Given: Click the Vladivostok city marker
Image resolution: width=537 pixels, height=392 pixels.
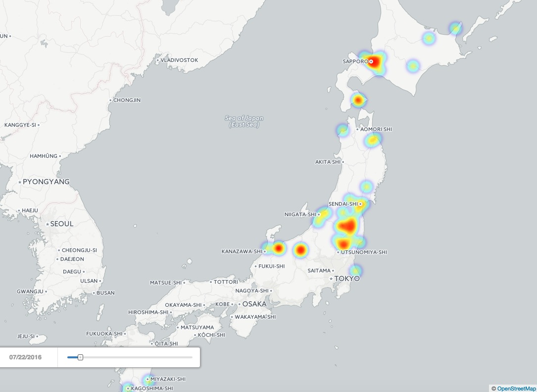Looking at the screenshot, I should 158,60.
